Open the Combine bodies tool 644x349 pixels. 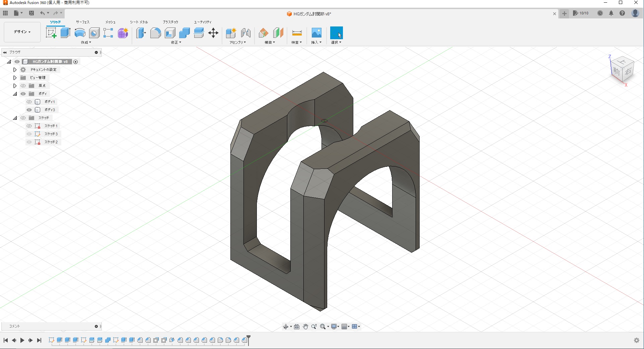coord(185,33)
